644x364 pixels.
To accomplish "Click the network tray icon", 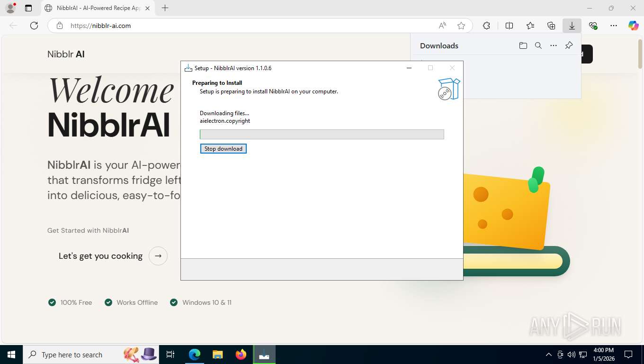I will 583,355.
